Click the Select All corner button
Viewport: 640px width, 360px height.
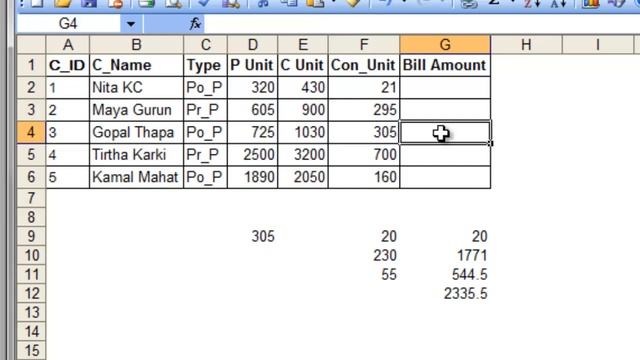(x=31, y=44)
